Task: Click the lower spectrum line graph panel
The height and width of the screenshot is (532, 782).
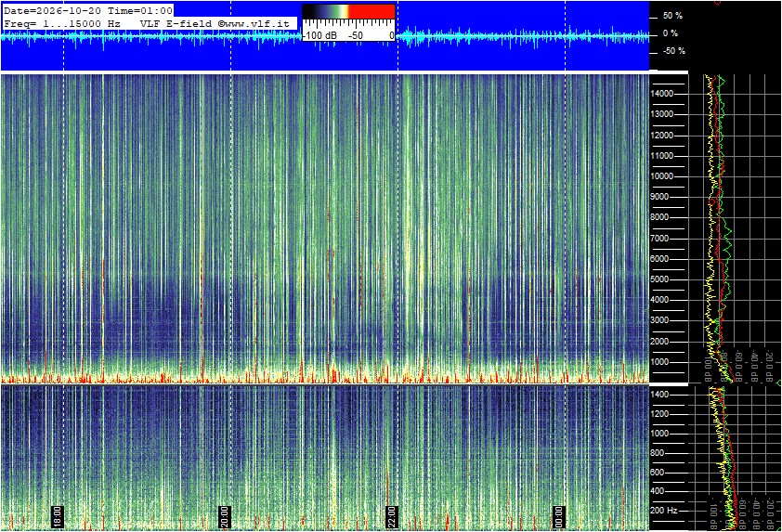Action: (x=736, y=458)
